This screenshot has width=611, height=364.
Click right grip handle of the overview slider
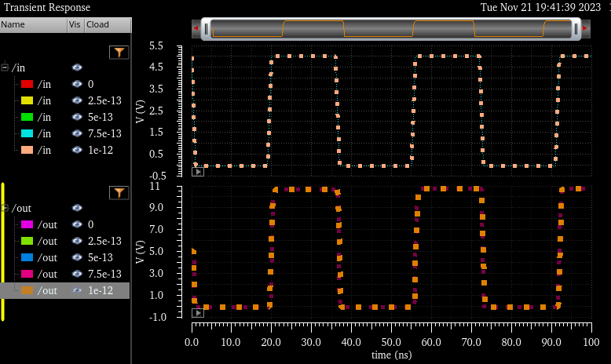576,29
